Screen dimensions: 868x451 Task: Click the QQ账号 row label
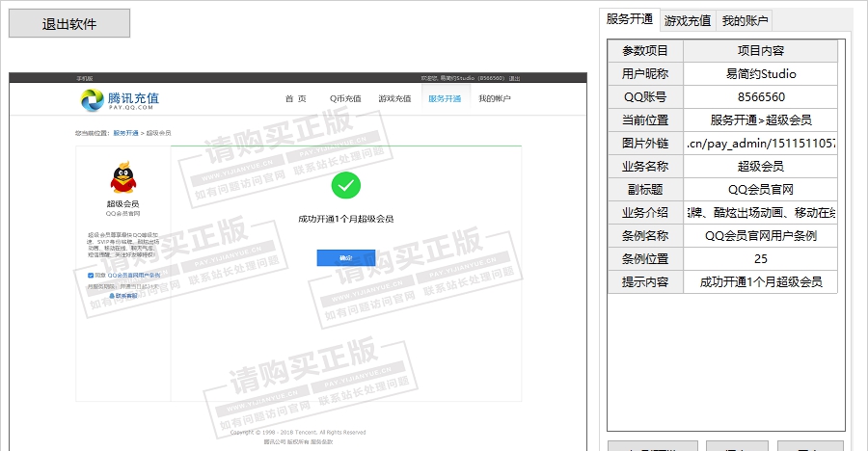(x=645, y=96)
